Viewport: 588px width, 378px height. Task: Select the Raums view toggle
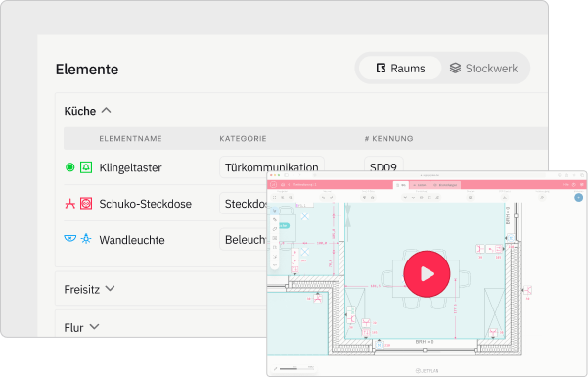[400, 69]
